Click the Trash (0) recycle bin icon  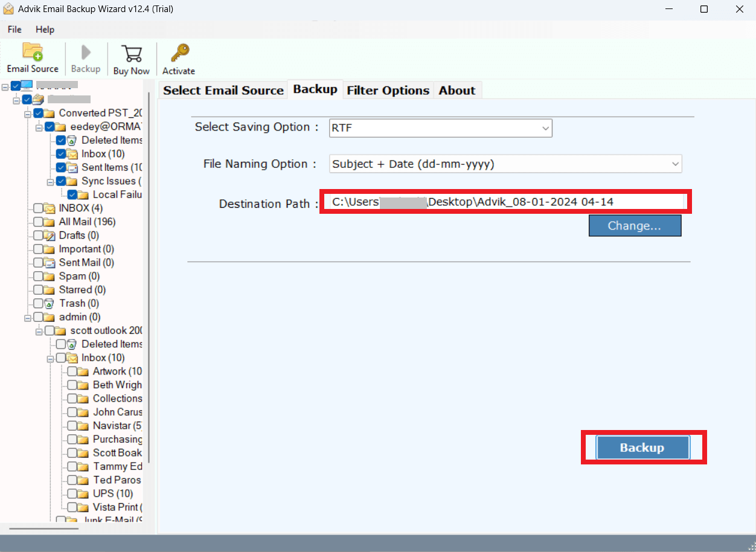[50, 303]
